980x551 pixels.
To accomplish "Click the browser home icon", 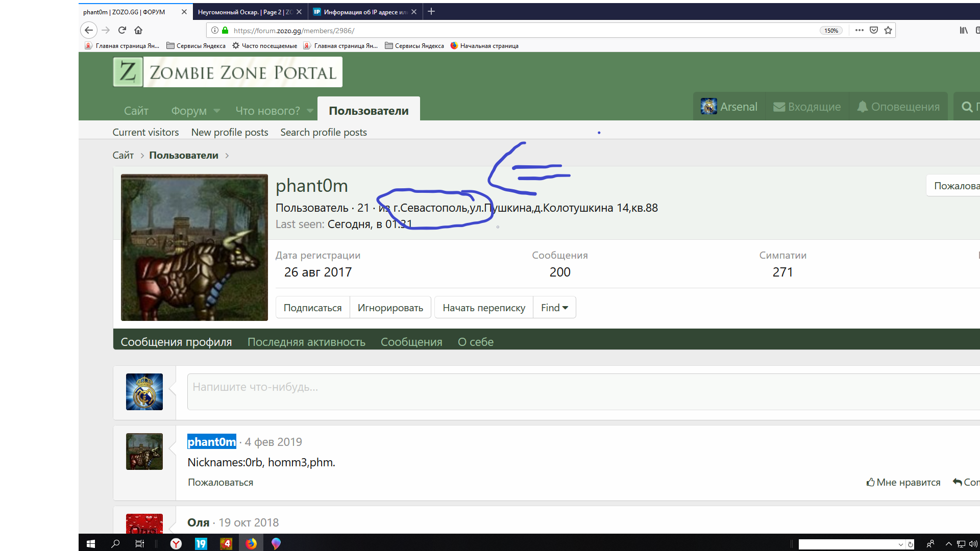I will coord(138,30).
